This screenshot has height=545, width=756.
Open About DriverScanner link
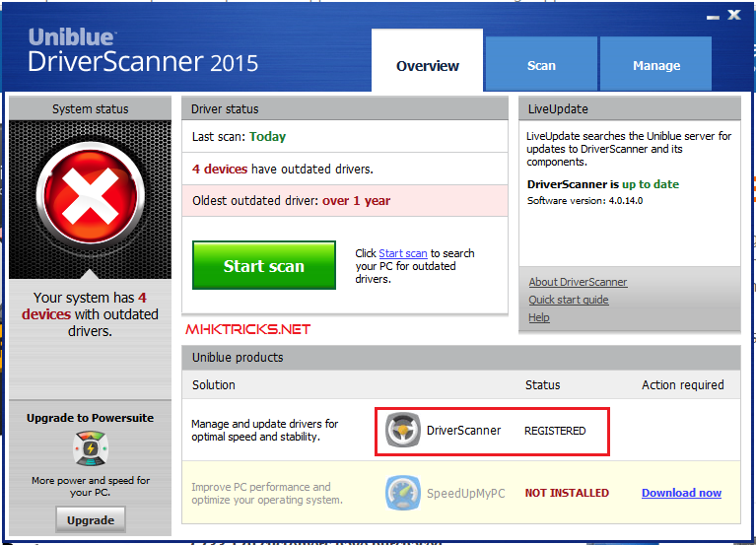(578, 282)
